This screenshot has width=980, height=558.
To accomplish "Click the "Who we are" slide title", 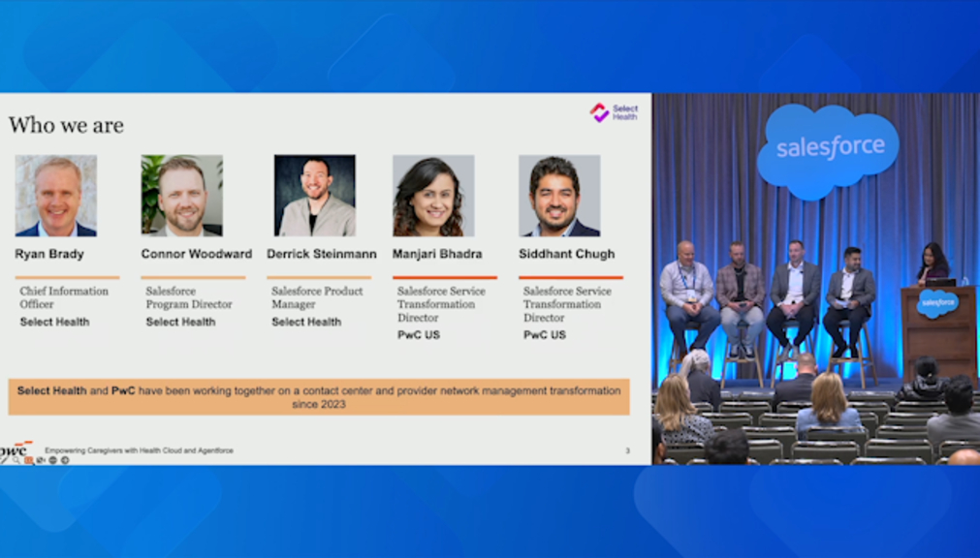I will pyautogui.click(x=66, y=125).
